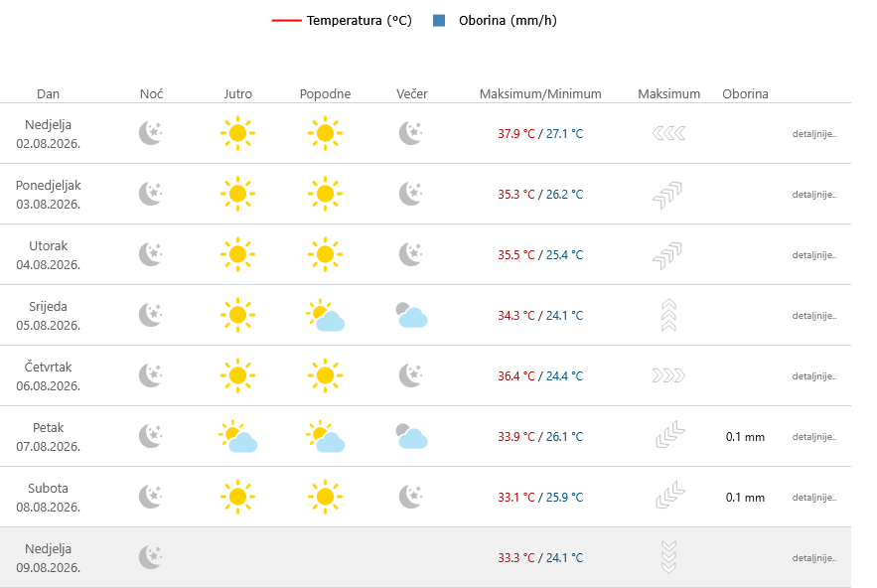Click wind arrows icon for Srijeda 05.08.2026

(x=669, y=315)
